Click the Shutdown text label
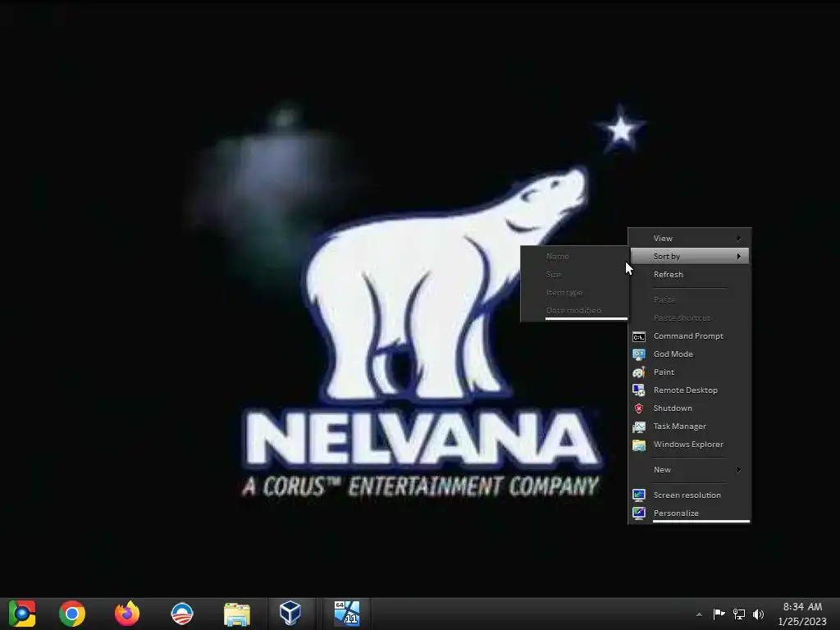Viewport: 840px width, 630px height. (x=673, y=409)
